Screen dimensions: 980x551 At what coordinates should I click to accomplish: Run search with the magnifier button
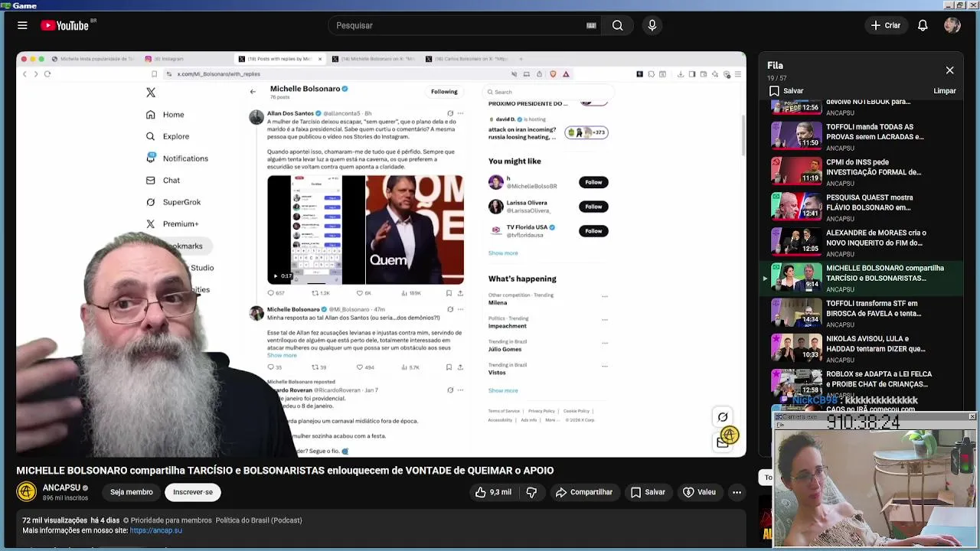(x=617, y=25)
